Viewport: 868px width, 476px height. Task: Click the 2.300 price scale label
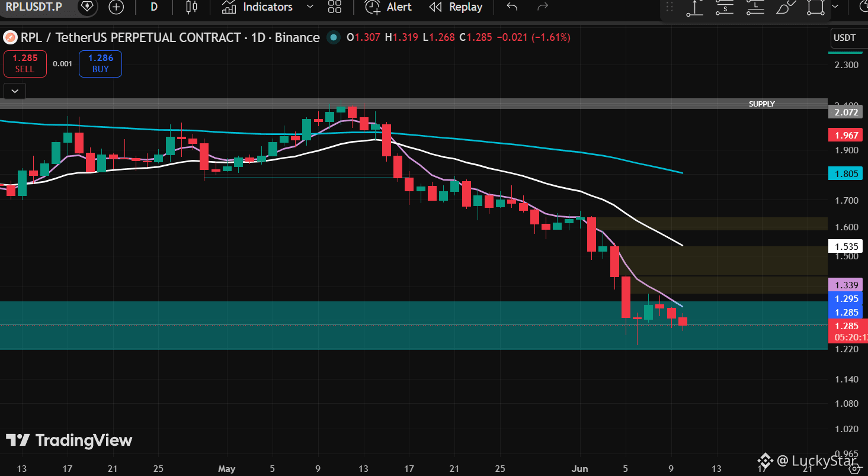[x=846, y=65]
